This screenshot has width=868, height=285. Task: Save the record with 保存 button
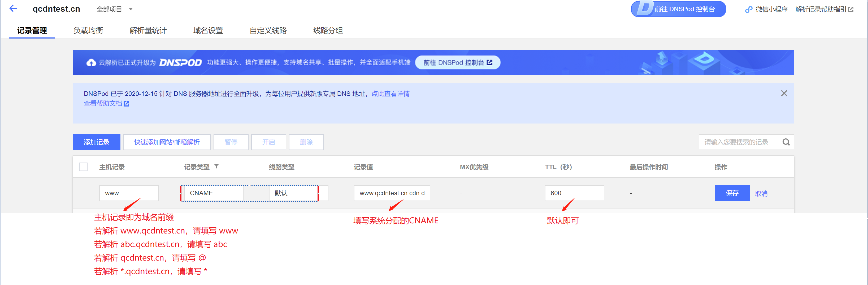pos(732,193)
